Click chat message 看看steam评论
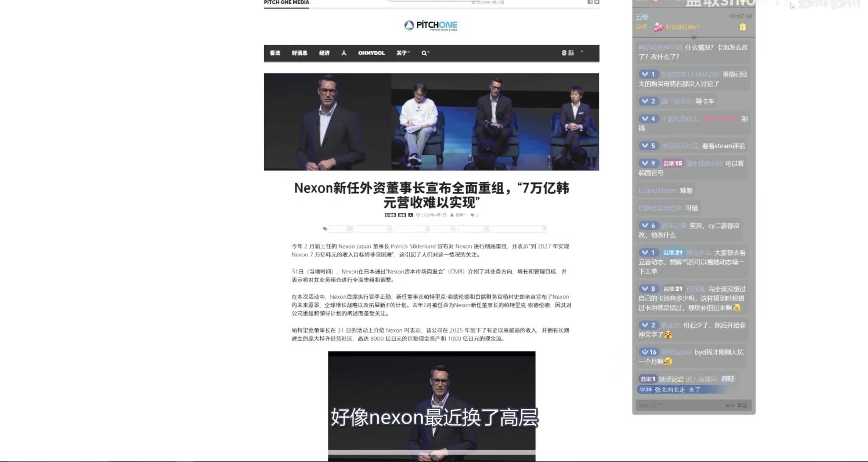868x462 pixels. [x=723, y=146]
